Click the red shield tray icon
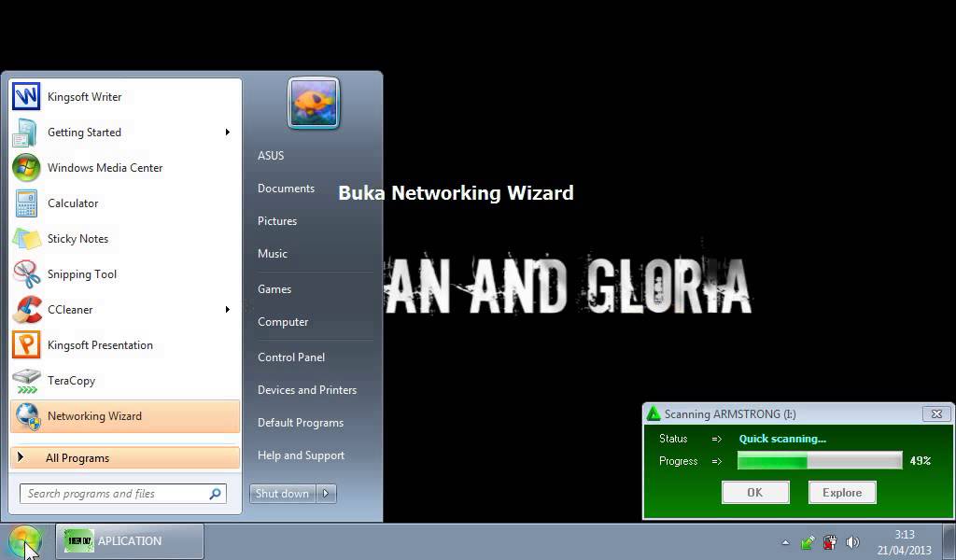The width and height of the screenshot is (956, 560). point(830,541)
